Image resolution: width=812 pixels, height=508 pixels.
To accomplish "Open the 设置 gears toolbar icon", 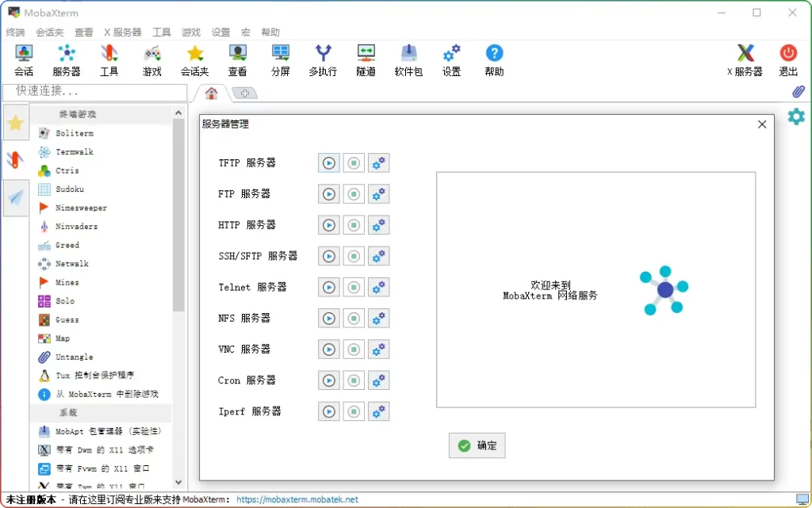I will pyautogui.click(x=451, y=60).
